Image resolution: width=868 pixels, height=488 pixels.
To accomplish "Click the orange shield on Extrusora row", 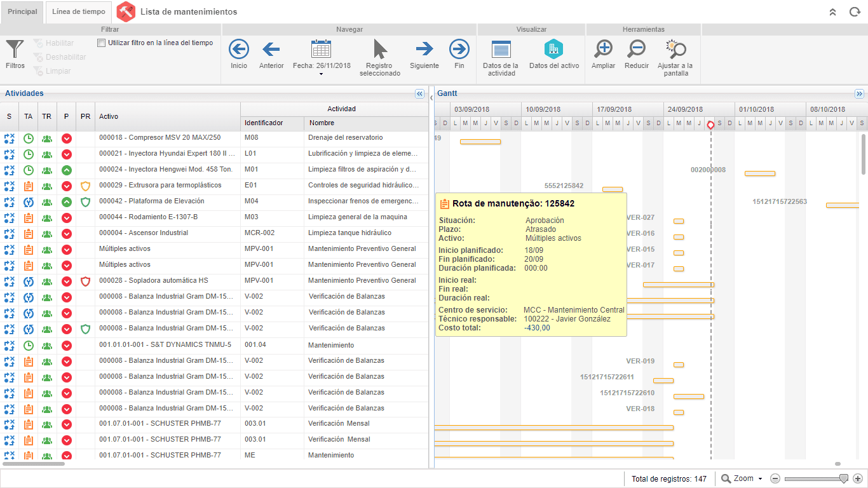I will coord(86,186).
